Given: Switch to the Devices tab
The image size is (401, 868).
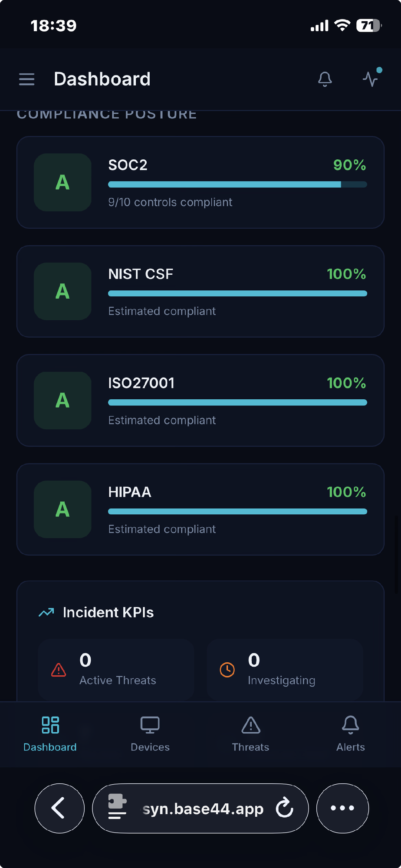Looking at the screenshot, I should coord(150,734).
